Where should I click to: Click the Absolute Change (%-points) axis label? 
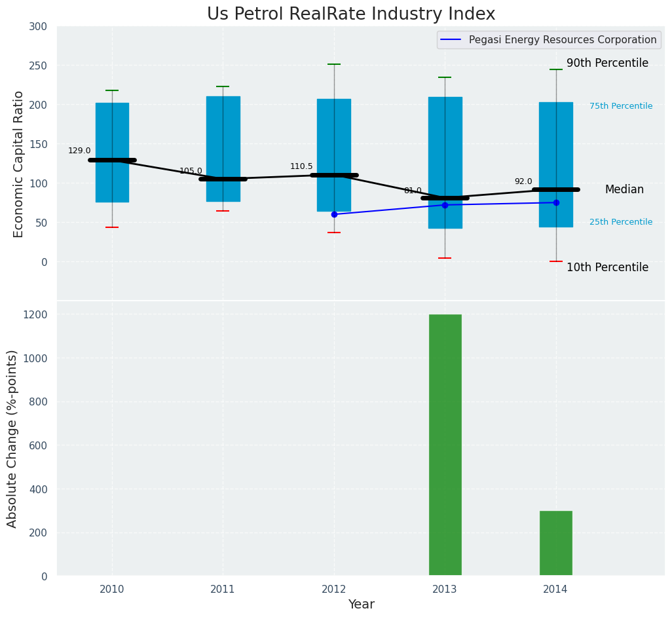pos(12,438)
